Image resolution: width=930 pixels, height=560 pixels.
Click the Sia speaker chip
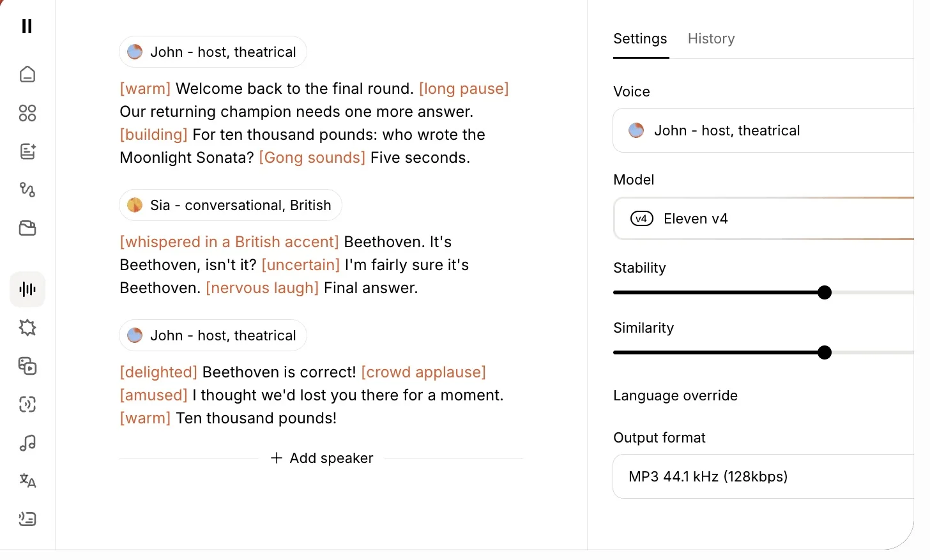(x=230, y=205)
